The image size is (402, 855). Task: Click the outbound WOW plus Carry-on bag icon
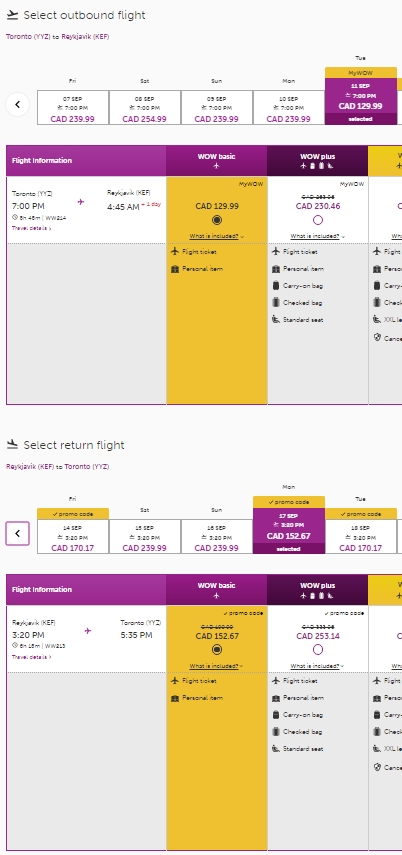(275, 286)
